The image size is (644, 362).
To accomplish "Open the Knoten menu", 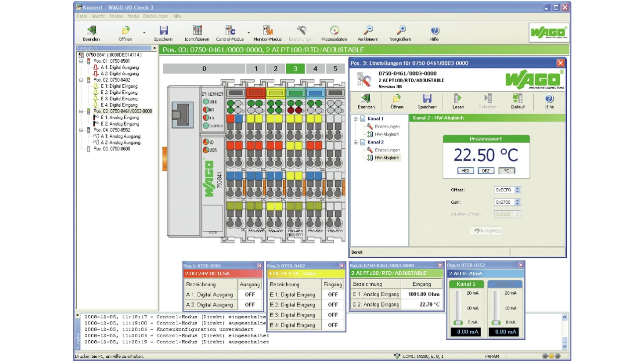I will [116, 16].
